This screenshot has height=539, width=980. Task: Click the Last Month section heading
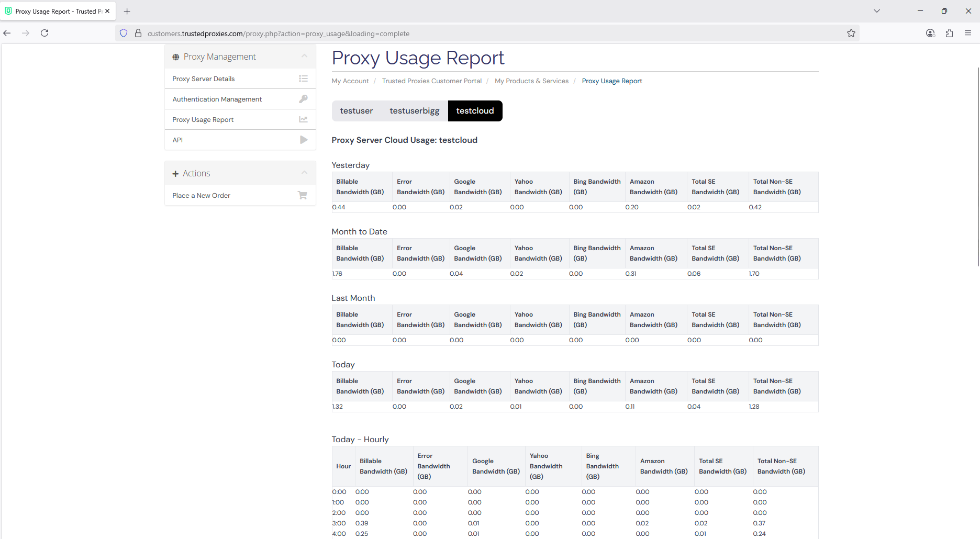[353, 298]
